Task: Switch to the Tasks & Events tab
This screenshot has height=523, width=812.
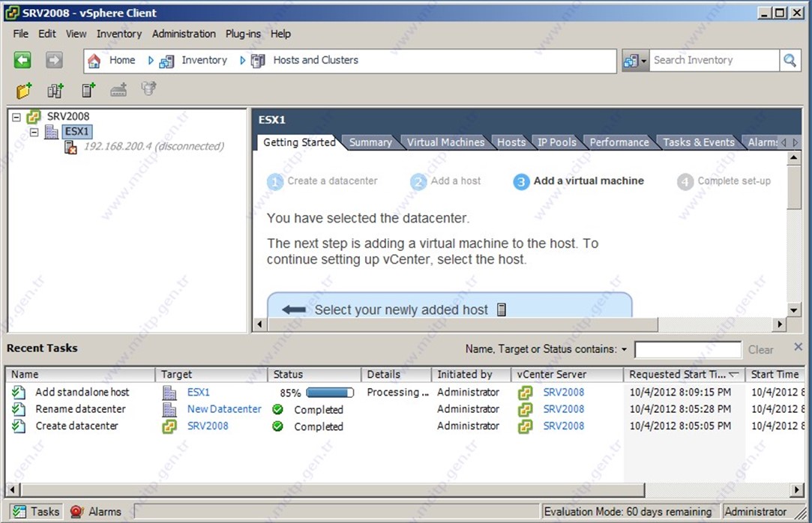Action: 699,142
